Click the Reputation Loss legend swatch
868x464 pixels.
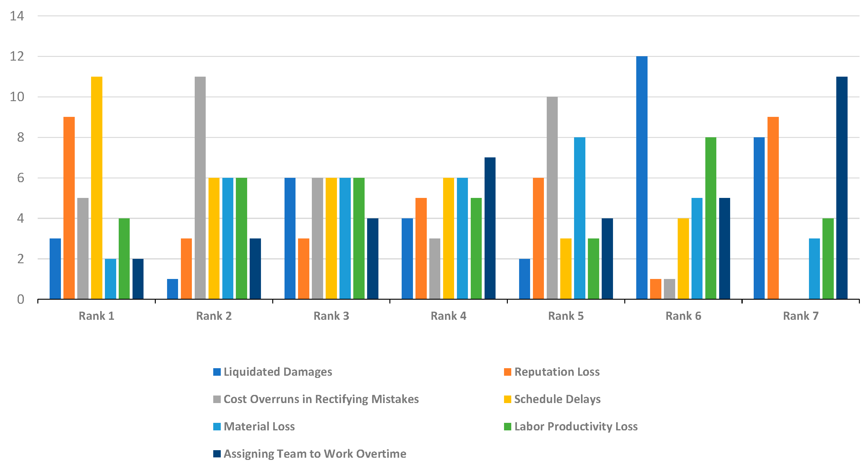coord(507,372)
